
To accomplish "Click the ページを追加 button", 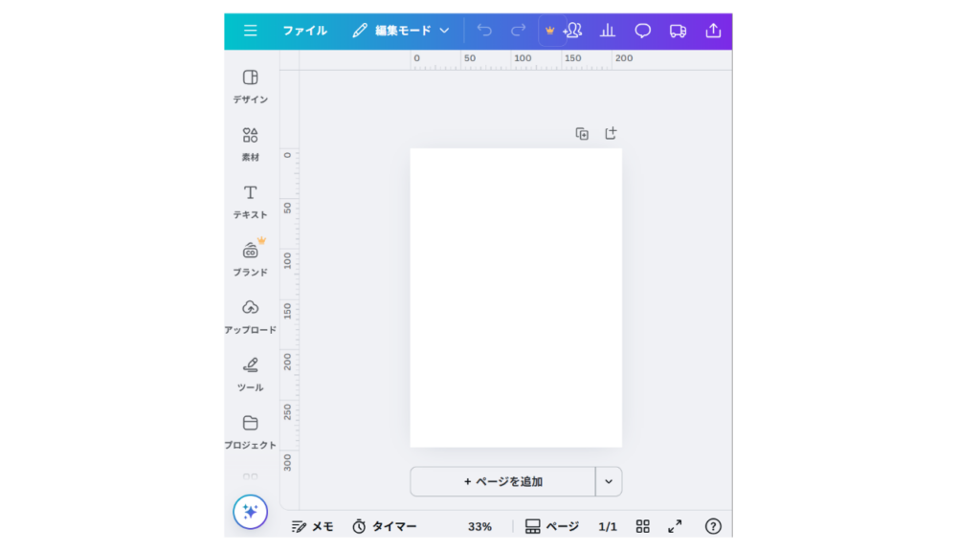I will [x=502, y=481].
